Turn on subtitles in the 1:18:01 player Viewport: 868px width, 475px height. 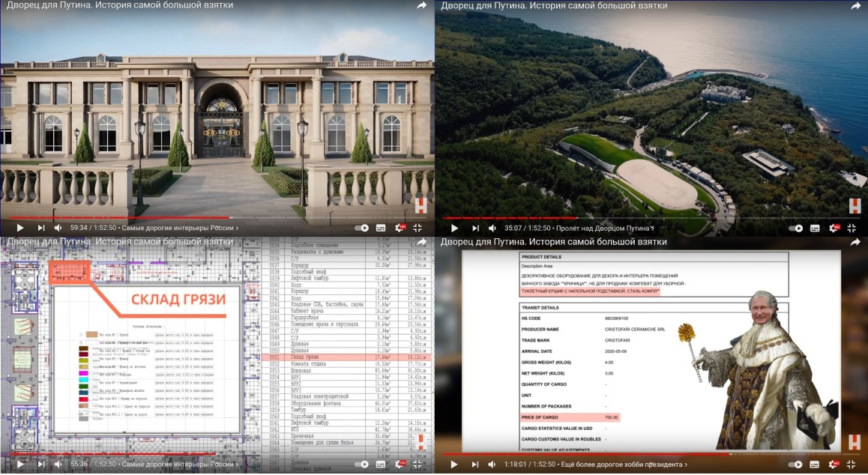click(815, 465)
